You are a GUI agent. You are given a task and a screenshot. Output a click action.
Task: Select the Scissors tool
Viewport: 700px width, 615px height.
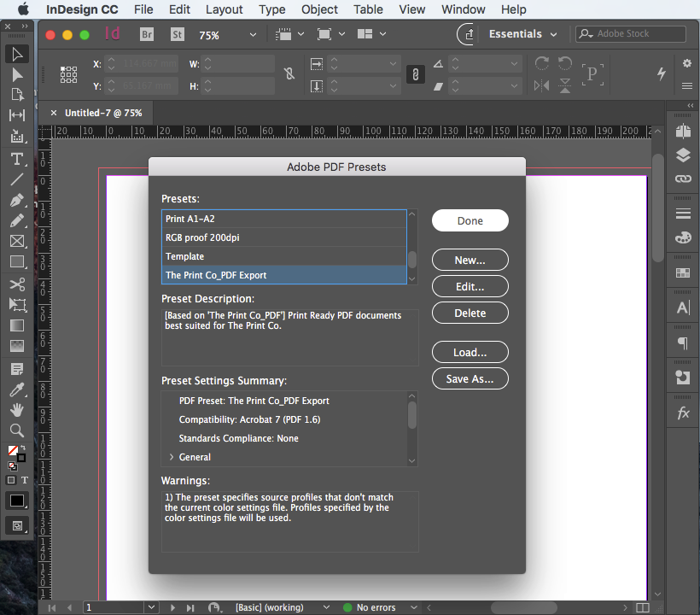(17, 284)
